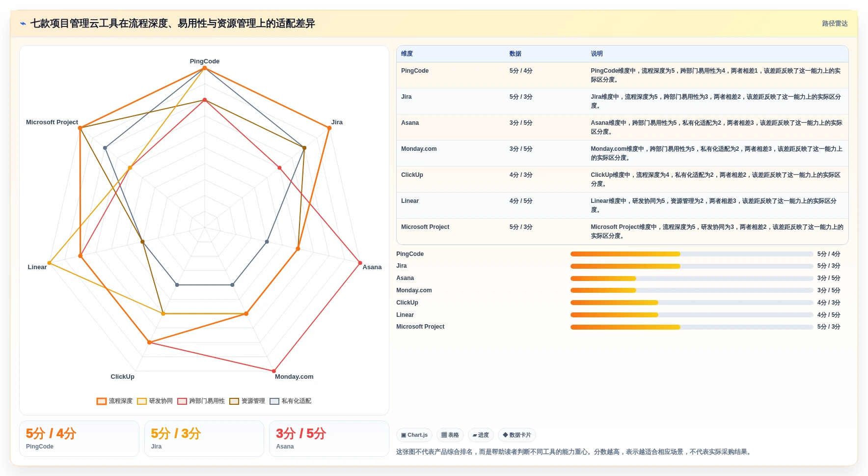
Task: Open the Jira 5分 / 3分 summary card
Action: point(204,439)
